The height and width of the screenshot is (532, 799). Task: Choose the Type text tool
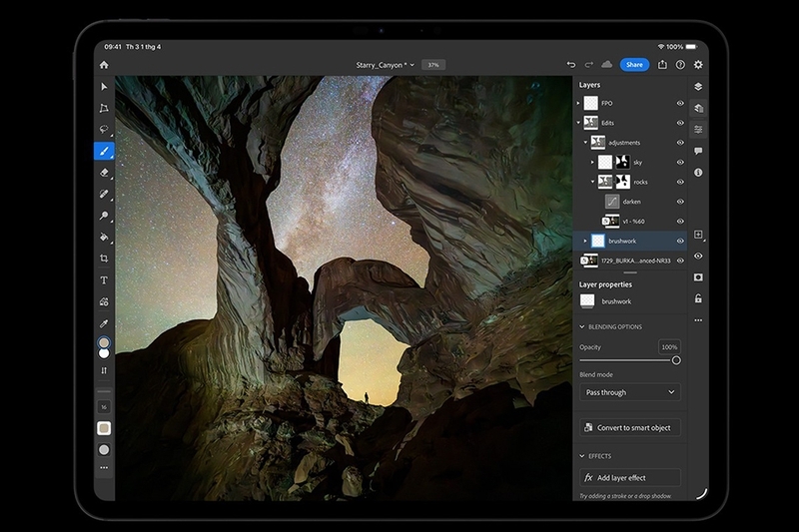coord(104,280)
